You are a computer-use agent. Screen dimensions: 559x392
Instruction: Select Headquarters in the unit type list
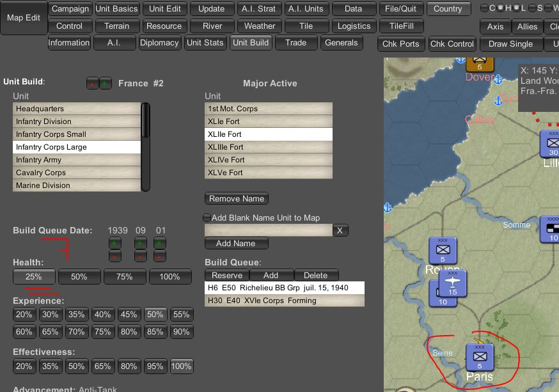point(77,109)
